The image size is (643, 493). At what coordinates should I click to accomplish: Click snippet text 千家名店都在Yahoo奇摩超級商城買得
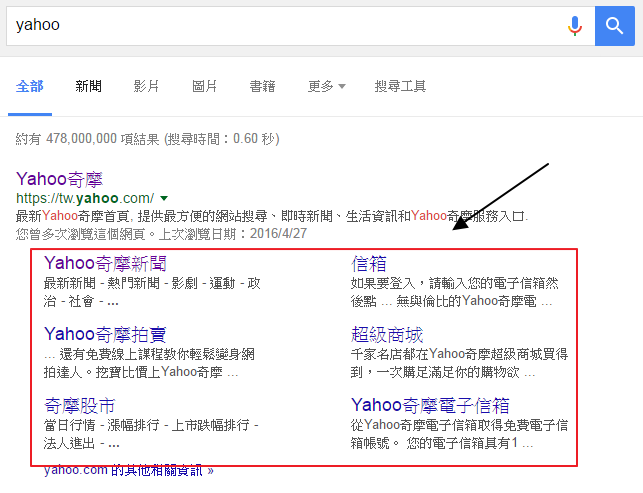[459, 354]
